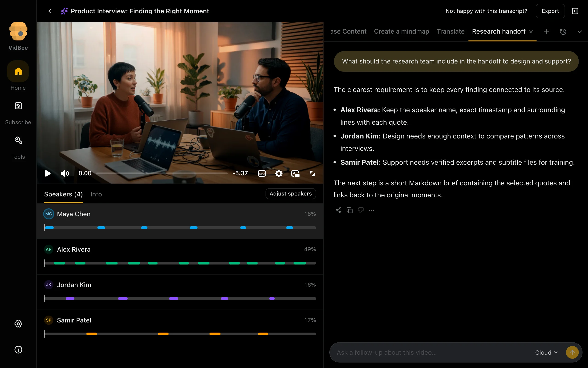588x368 pixels.
Task: Select the Maya Chen speaker row
Action: point(180,221)
